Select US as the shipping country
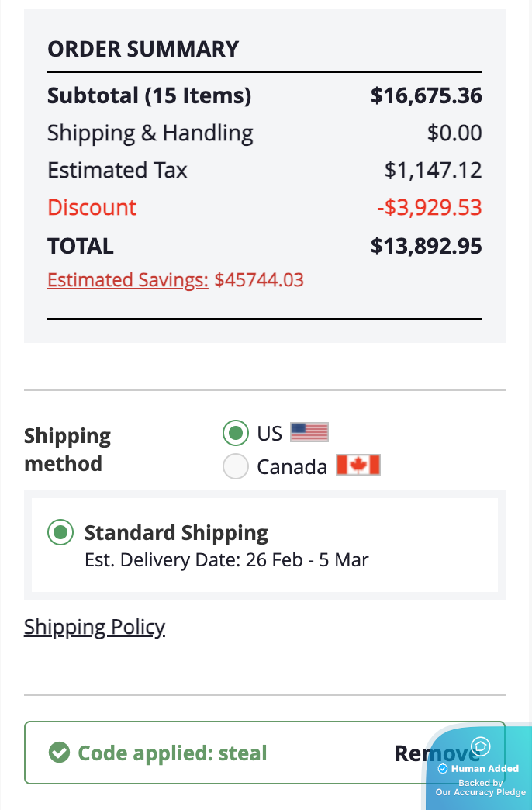The width and height of the screenshot is (532, 810). coord(235,433)
